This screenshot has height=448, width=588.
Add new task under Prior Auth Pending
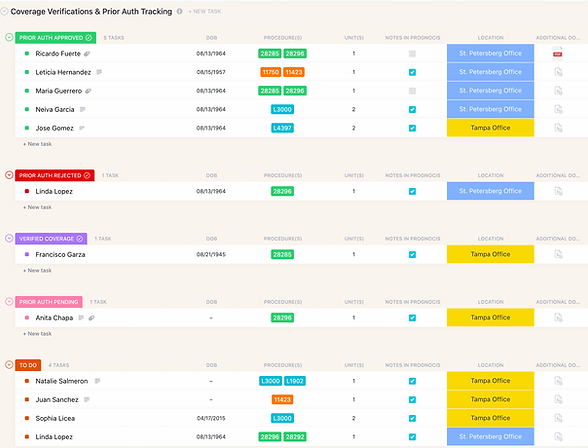tap(38, 334)
